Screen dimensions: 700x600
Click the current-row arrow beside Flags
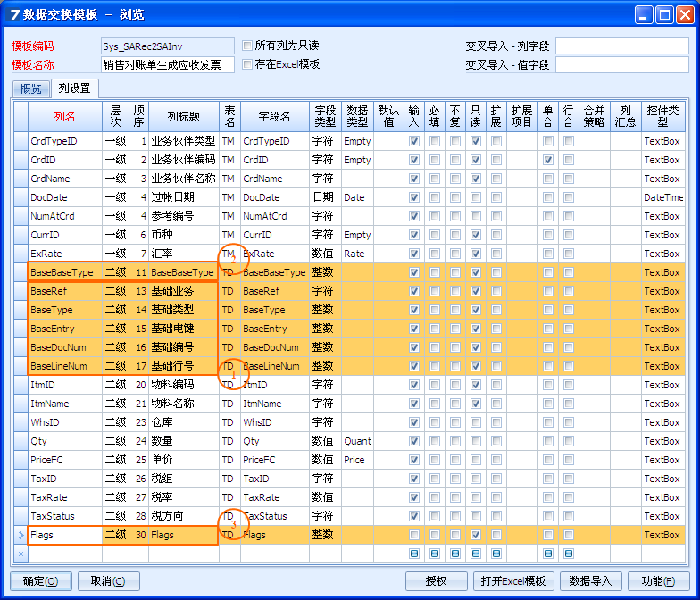coord(21,535)
